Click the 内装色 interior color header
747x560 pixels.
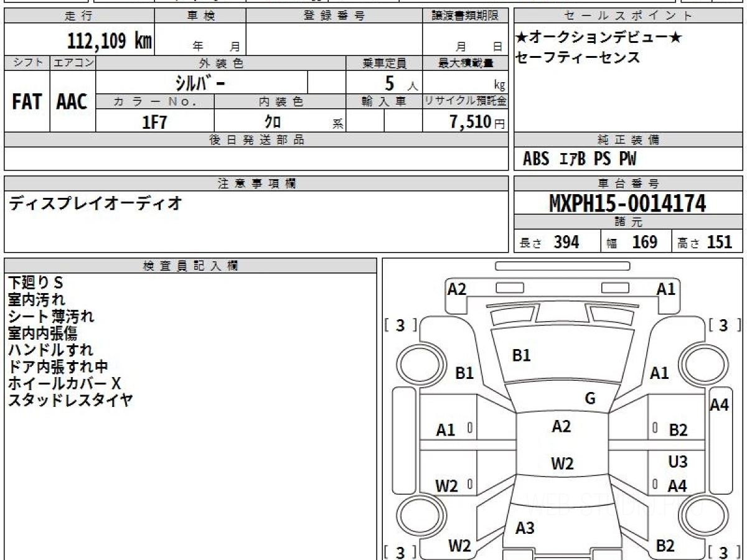(280, 101)
